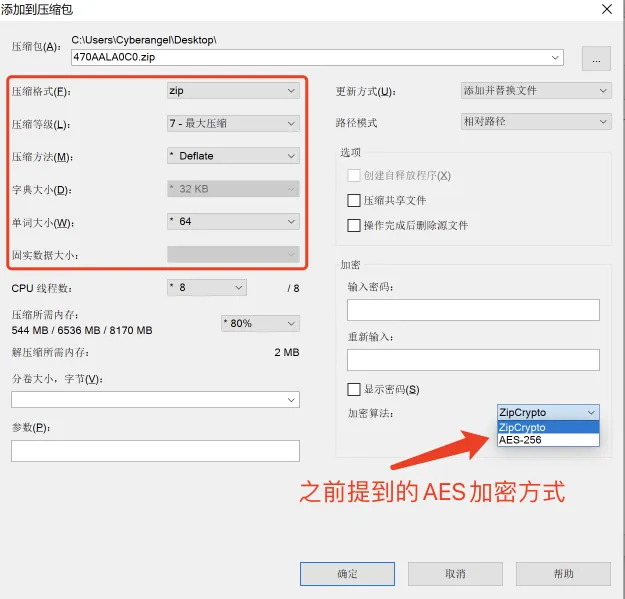Click the "取消" cancel button
The height and width of the screenshot is (599, 625).
coord(455,574)
